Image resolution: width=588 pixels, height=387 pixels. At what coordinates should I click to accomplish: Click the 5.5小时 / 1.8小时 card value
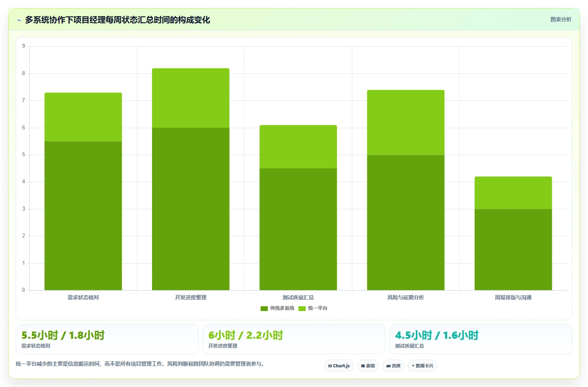[x=63, y=335]
